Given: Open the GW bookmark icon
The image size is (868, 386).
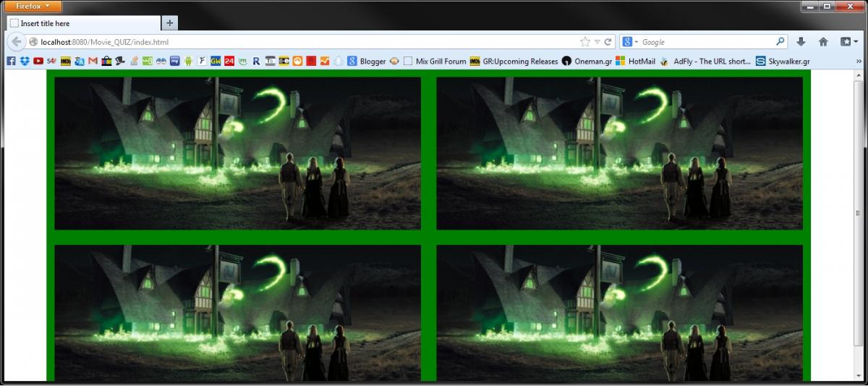Looking at the screenshot, I should pos(215,62).
